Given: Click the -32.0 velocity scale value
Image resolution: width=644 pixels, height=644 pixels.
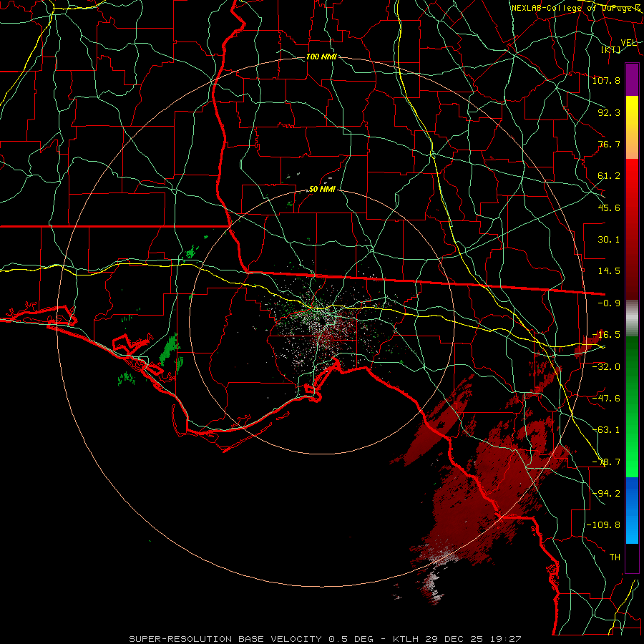Looking at the screenshot, I should (x=606, y=366).
